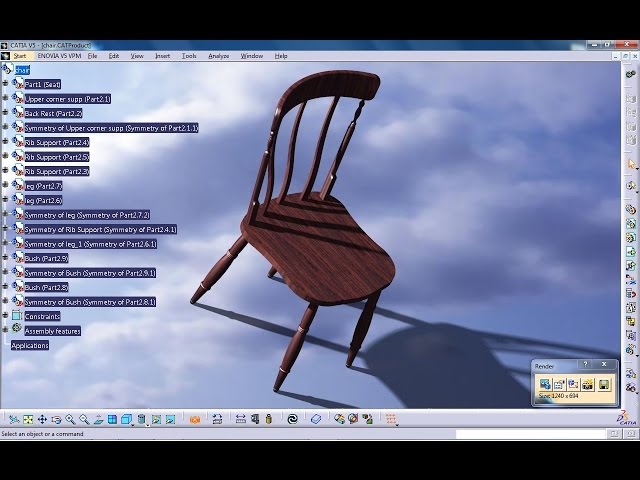Choose the Isometric View cube icon

point(126,419)
